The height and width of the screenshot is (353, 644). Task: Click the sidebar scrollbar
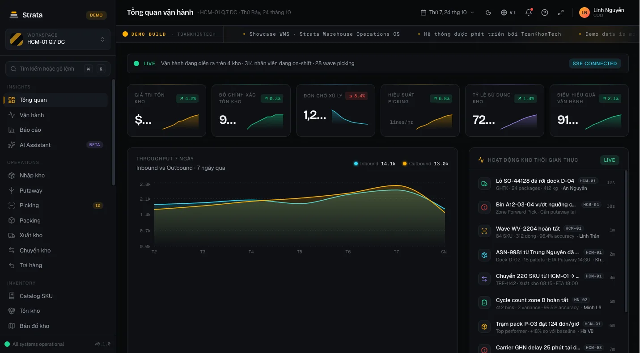point(114,132)
